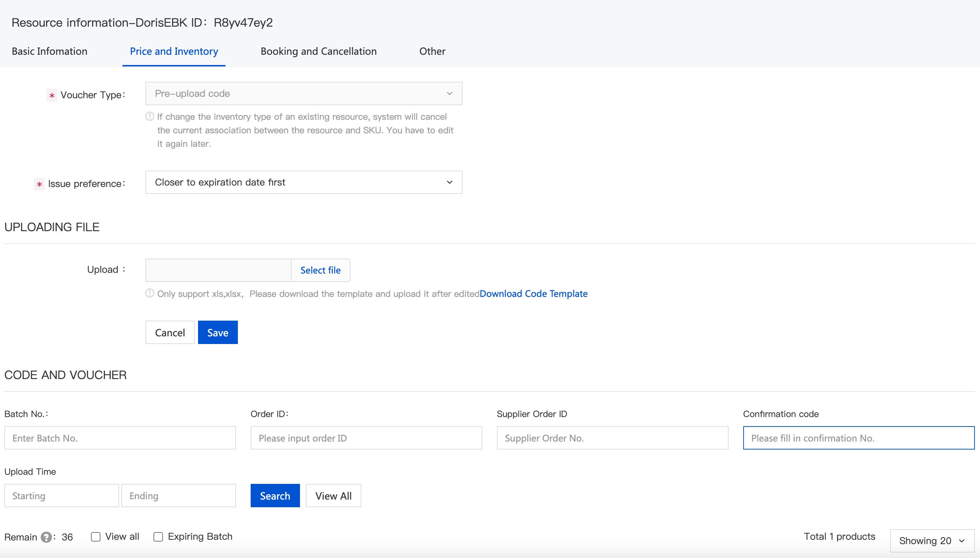This screenshot has height=558, width=980.
Task: Focus the Enter Batch No. field
Action: pos(120,437)
